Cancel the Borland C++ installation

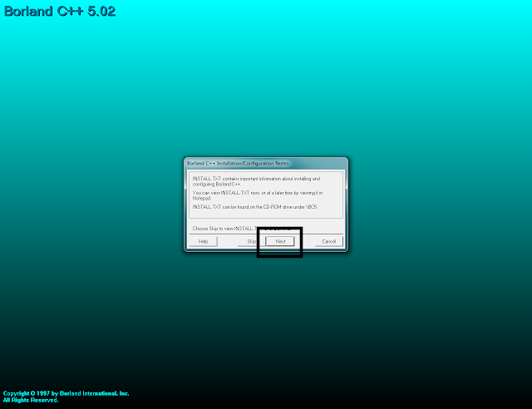[329, 241]
